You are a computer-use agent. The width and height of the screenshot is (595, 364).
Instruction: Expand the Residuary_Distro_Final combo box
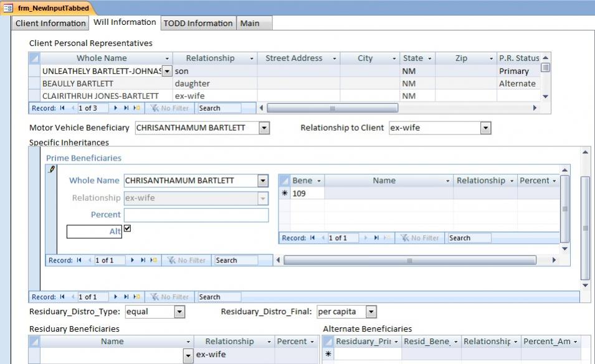point(371,312)
